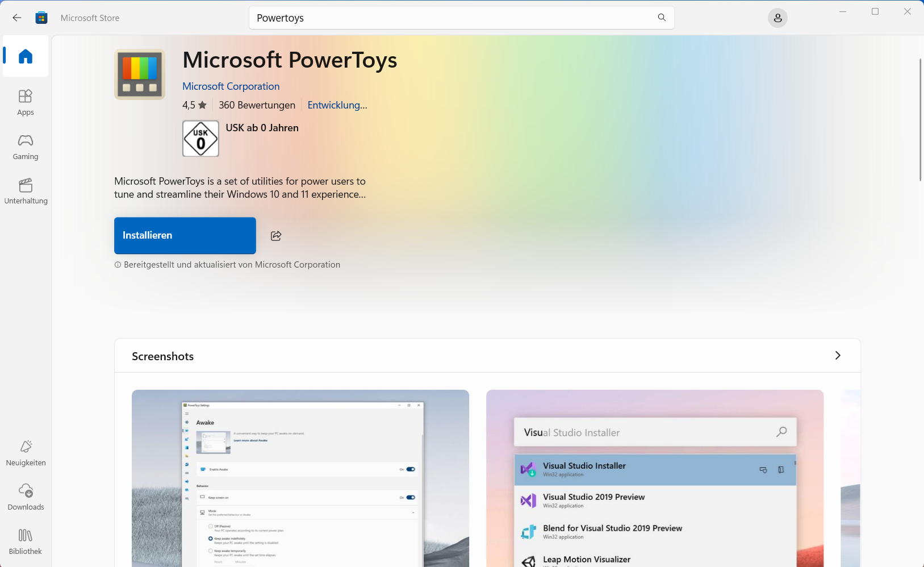Click the search magnifier icon
Screen dimensions: 924x567
pos(662,18)
